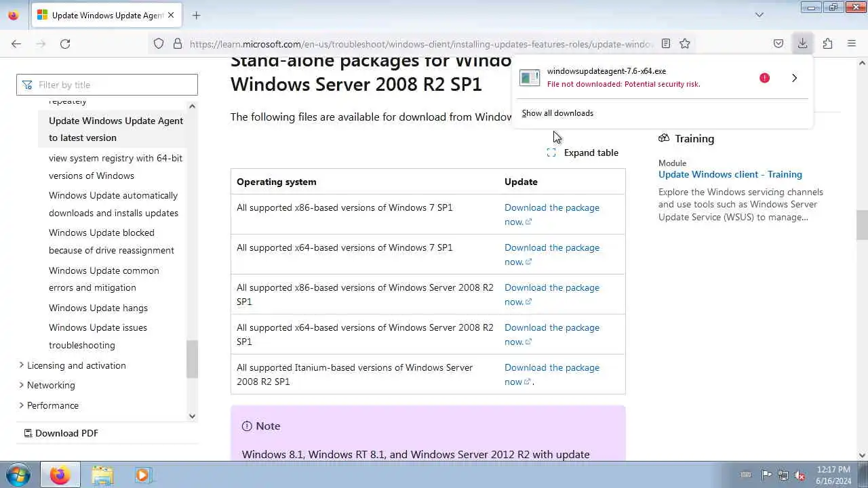
Task: Open view system registry with 64-bit versions
Action: coord(115,167)
